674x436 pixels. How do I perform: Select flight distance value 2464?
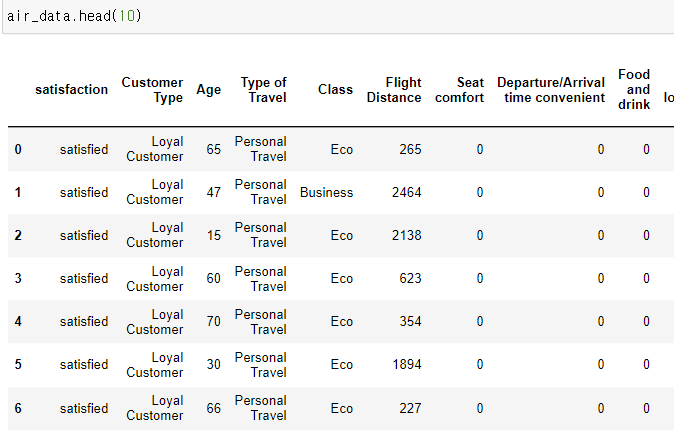point(404,193)
